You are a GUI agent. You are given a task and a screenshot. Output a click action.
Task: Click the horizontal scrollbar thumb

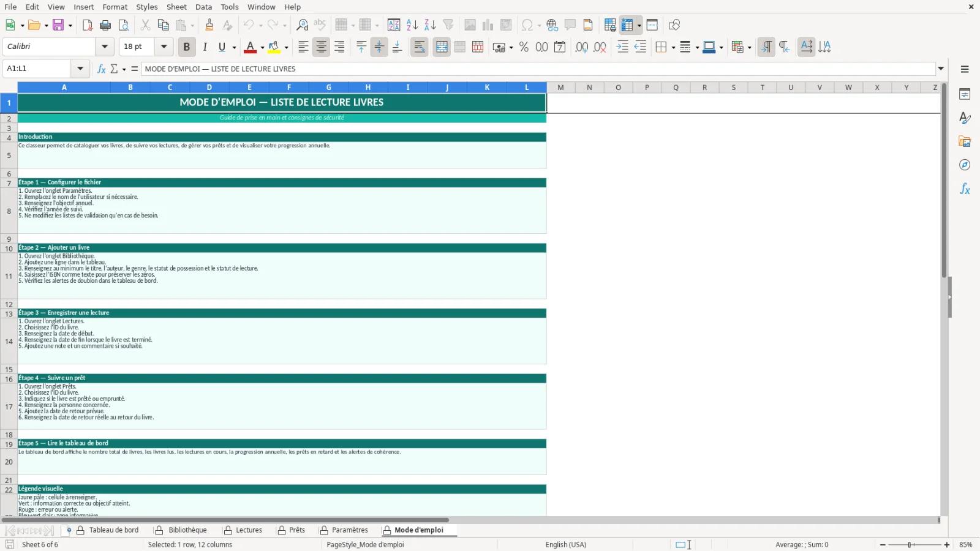(x=225, y=520)
